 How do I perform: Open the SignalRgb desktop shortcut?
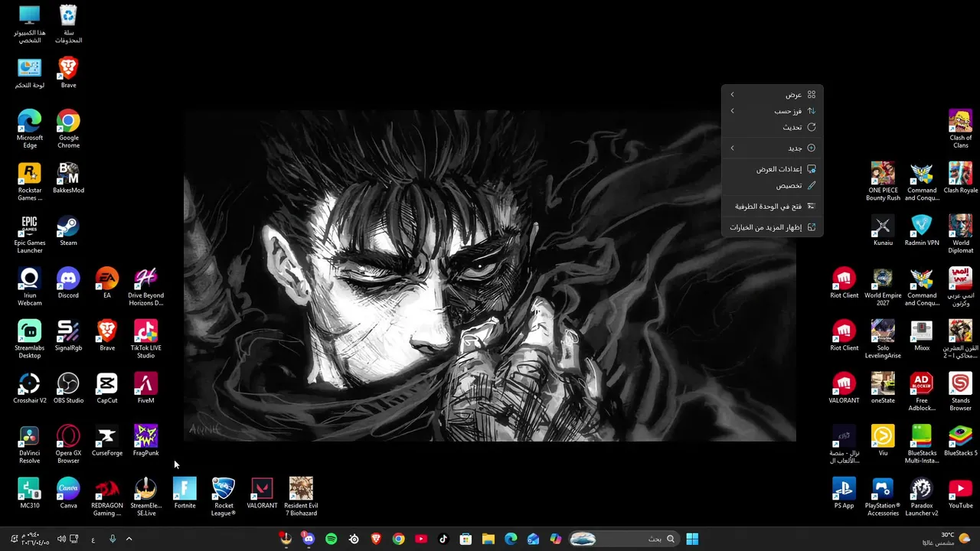point(68,335)
